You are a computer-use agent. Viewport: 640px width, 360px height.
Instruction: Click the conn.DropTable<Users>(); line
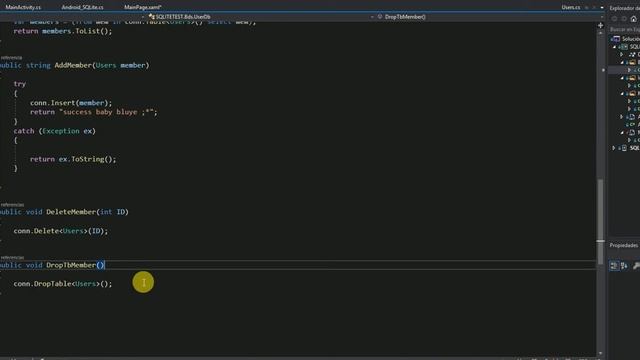(x=62, y=284)
